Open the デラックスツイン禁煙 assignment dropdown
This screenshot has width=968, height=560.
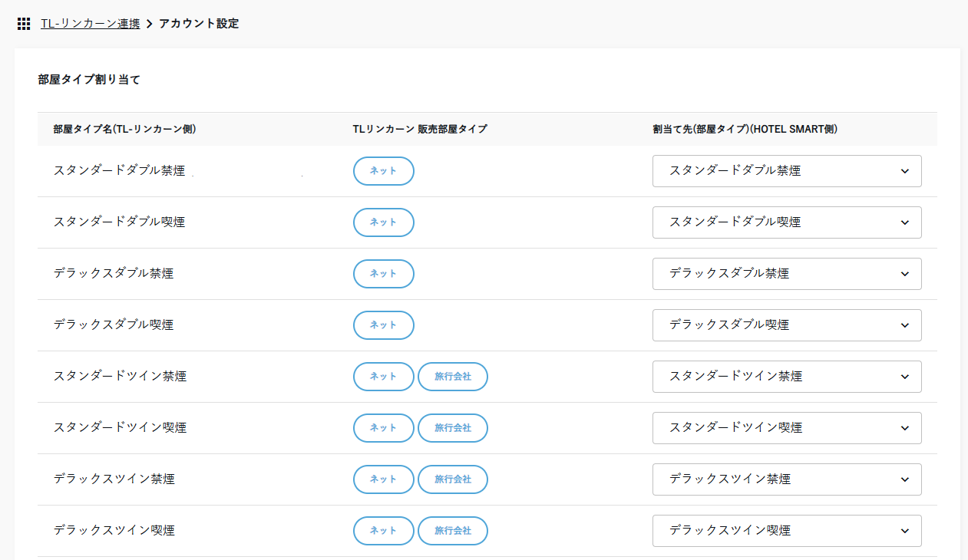tap(786, 479)
